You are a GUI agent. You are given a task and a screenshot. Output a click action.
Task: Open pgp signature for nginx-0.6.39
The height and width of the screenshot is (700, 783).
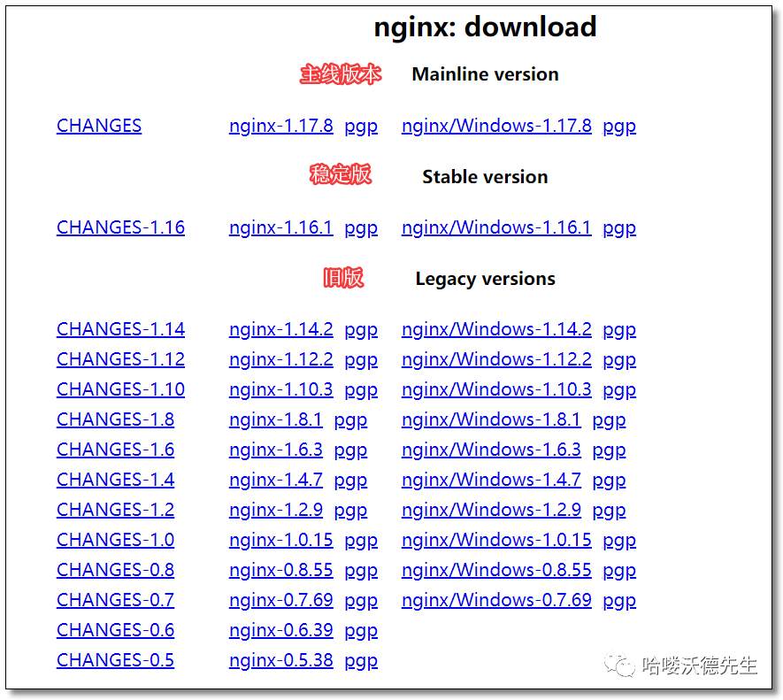coord(361,632)
